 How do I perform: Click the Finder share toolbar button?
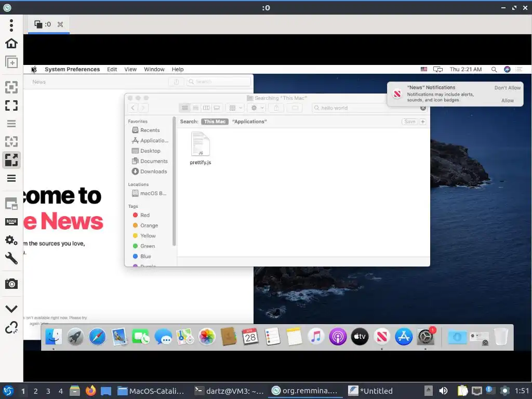pos(276,108)
